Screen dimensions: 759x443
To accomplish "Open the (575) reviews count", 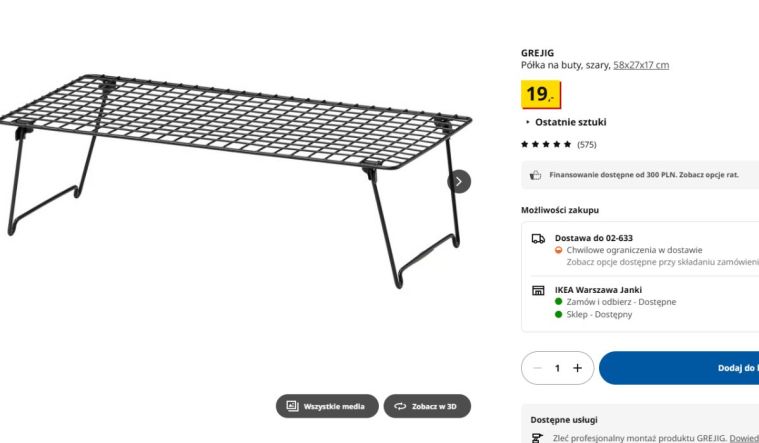I will click(x=587, y=144).
